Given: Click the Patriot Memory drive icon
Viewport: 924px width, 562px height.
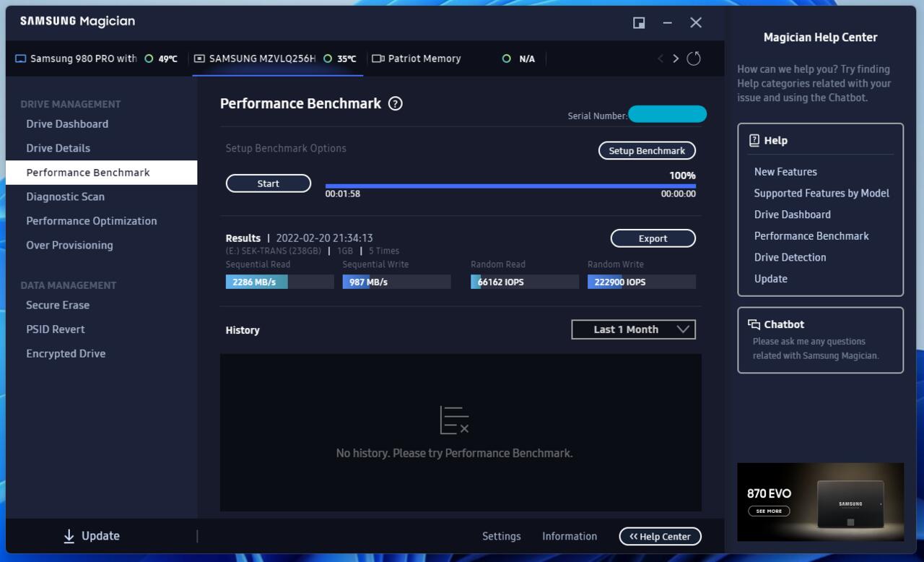Looking at the screenshot, I should click(x=378, y=59).
